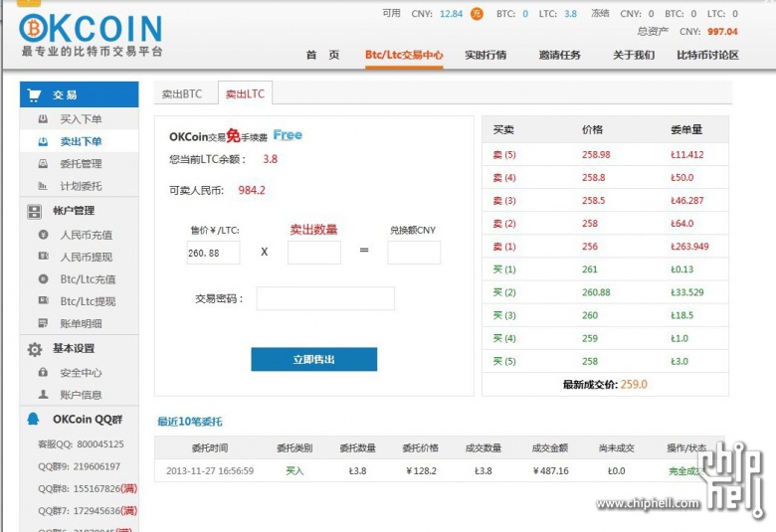Click the Btc/Ltc充值 icon
The height and width of the screenshot is (532, 776).
pyautogui.click(x=43, y=279)
